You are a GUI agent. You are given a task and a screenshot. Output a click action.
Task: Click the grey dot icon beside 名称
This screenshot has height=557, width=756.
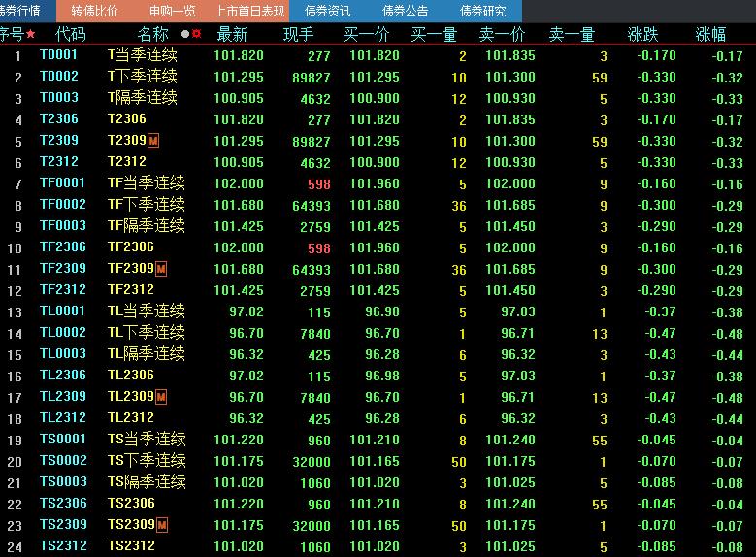(x=184, y=34)
